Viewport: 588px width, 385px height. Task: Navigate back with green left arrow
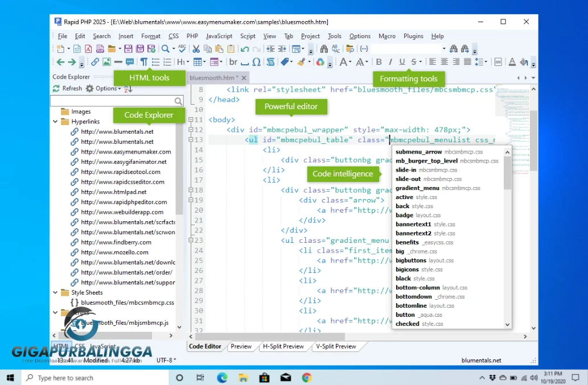pos(61,62)
